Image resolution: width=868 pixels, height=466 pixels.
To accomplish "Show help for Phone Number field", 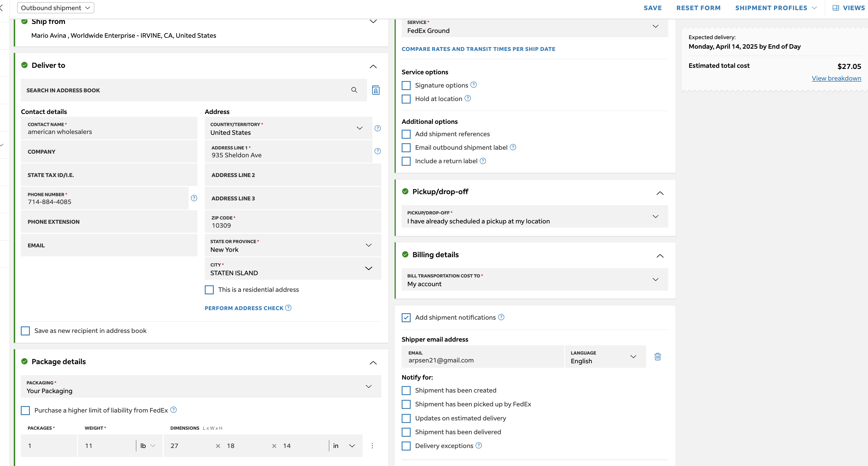I will coord(194,198).
